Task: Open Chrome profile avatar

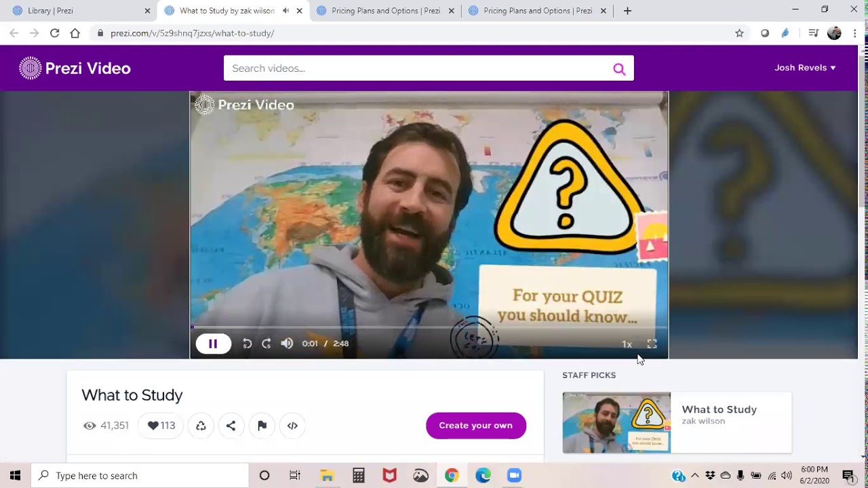Action: 834,33
